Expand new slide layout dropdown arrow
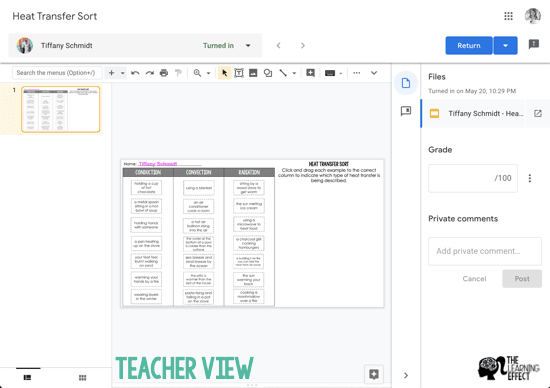The width and height of the screenshot is (550, 388). pyautogui.click(x=122, y=73)
